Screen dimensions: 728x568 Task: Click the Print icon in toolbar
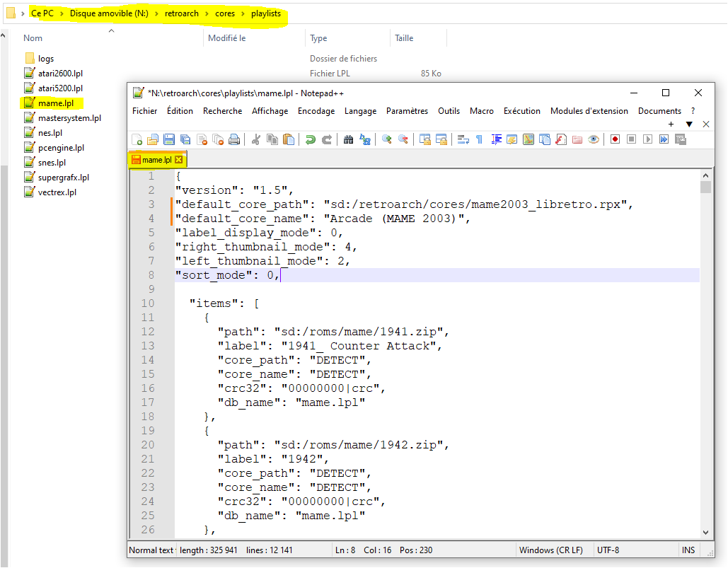234,139
